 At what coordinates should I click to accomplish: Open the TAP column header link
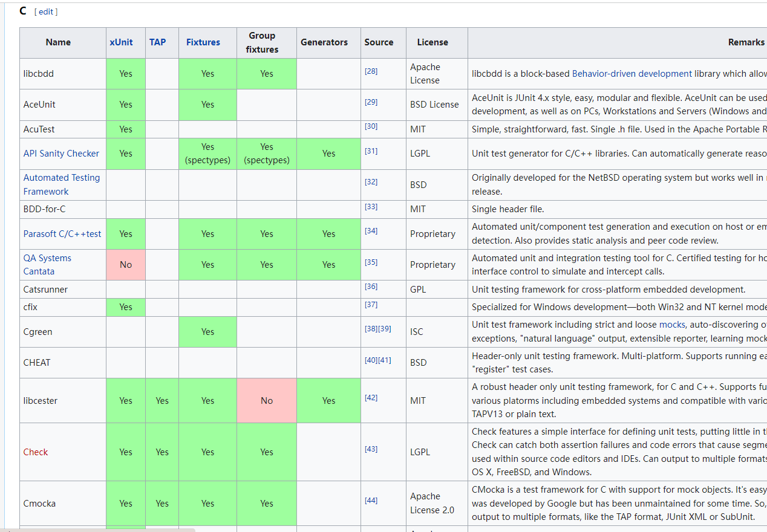[x=157, y=42]
